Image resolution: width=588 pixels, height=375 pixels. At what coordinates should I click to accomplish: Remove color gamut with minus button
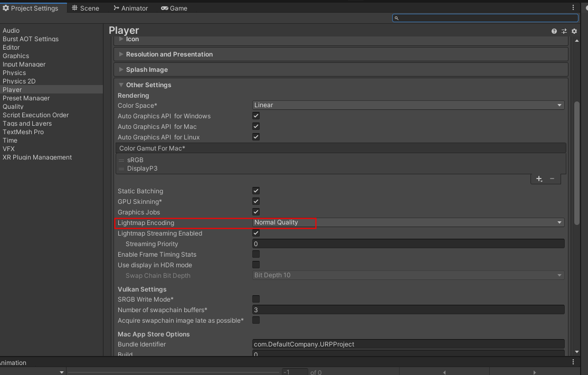(552, 179)
